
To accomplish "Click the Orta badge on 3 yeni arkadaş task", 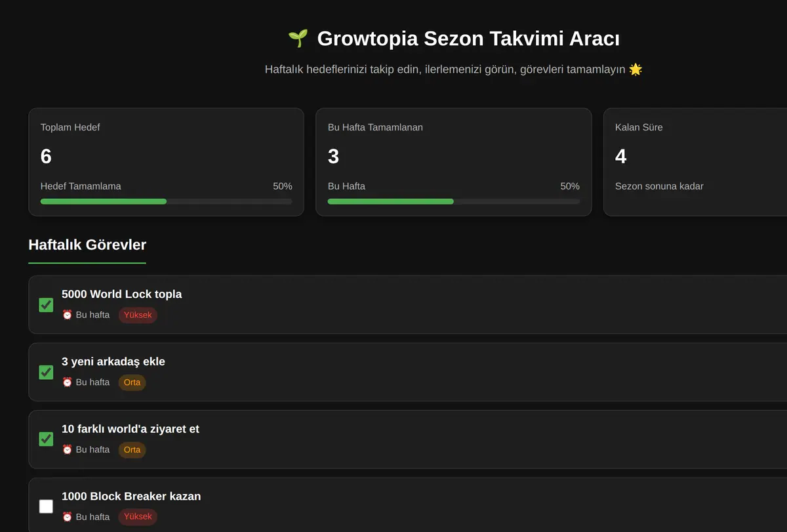I will (132, 382).
